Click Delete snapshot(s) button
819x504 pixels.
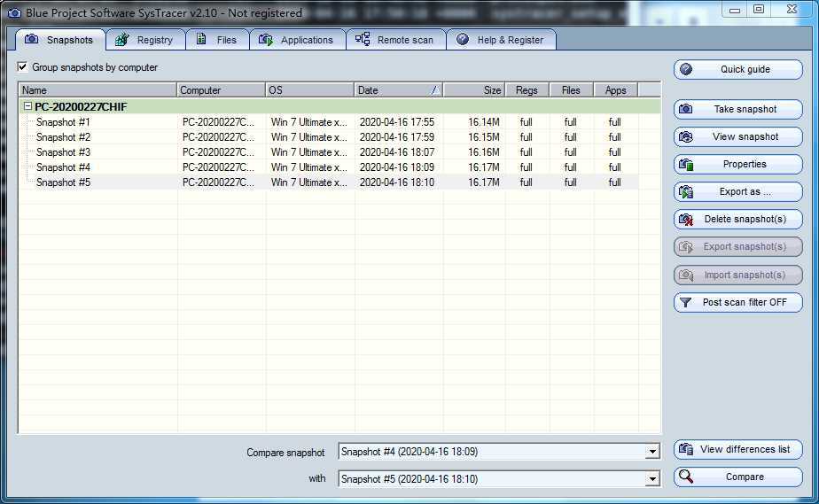(x=738, y=219)
